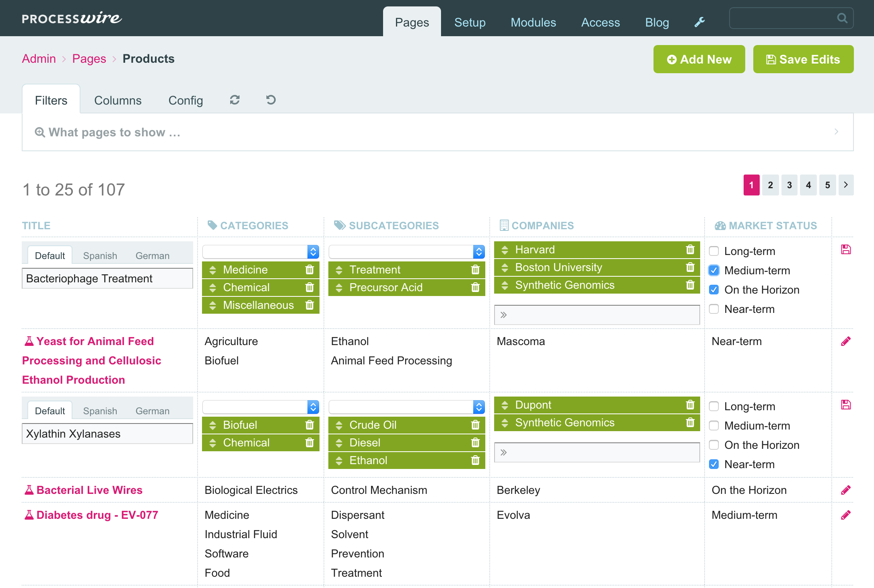Viewport: 874px width, 588px height.
Task: Open the Setup menu
Action: 470,22
